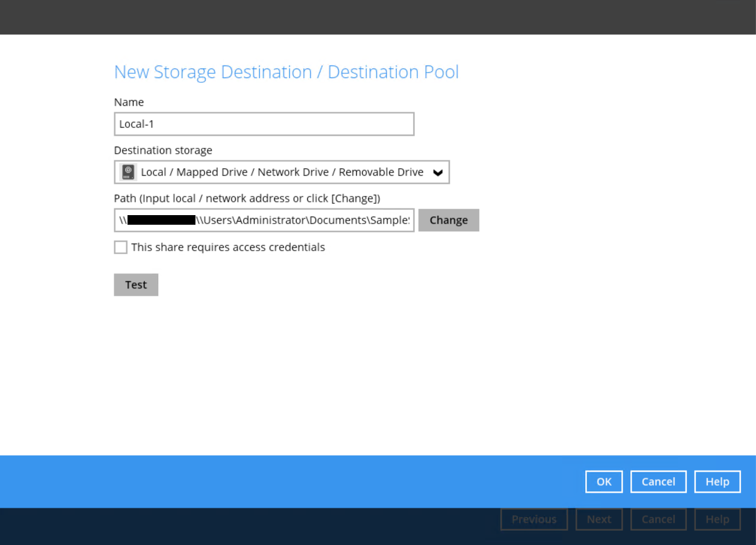
Task: Click the redacted hostname in the path
Action: [161, 221]
